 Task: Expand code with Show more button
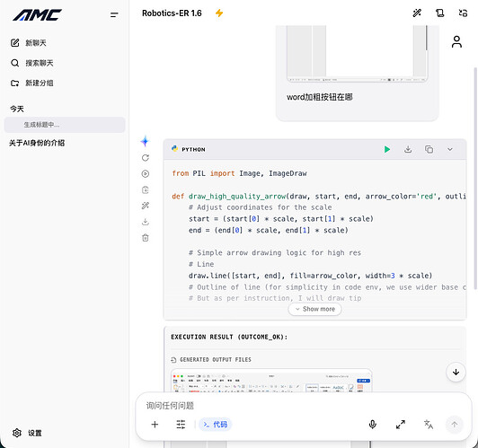point(314,309)
